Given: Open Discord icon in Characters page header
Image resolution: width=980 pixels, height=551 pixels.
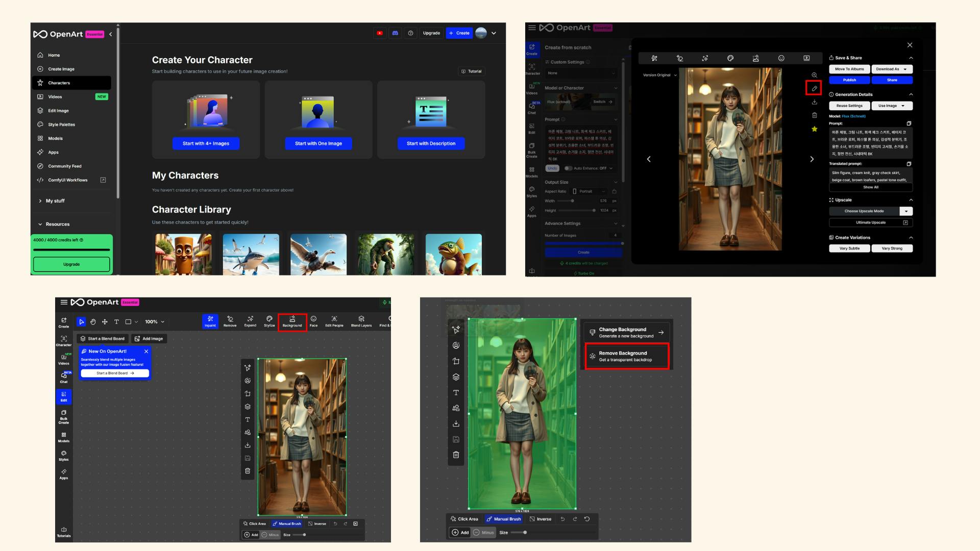Looking at the screenshot, I should (395, 33).
